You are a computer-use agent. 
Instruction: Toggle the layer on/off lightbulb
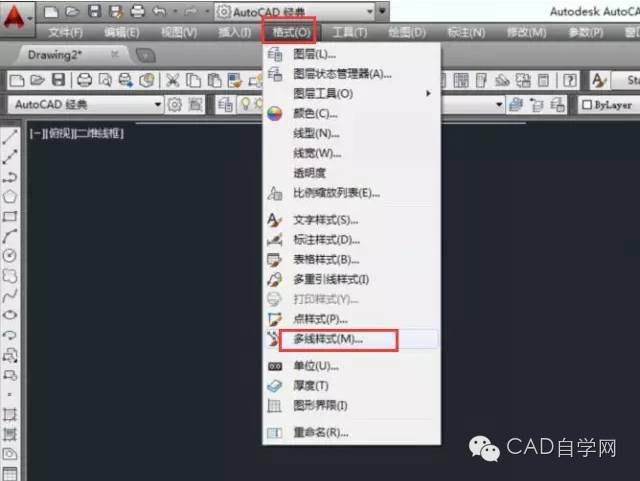point(245,104)
